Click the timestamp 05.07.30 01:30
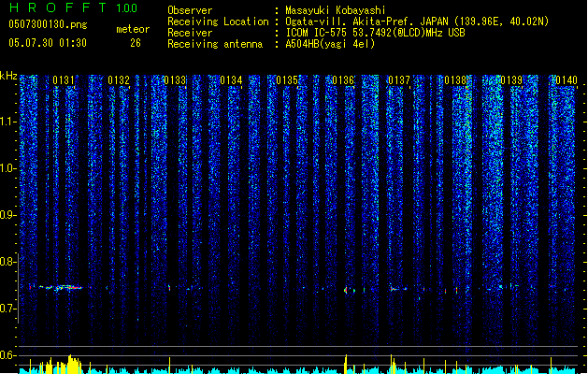 (48, 43)
